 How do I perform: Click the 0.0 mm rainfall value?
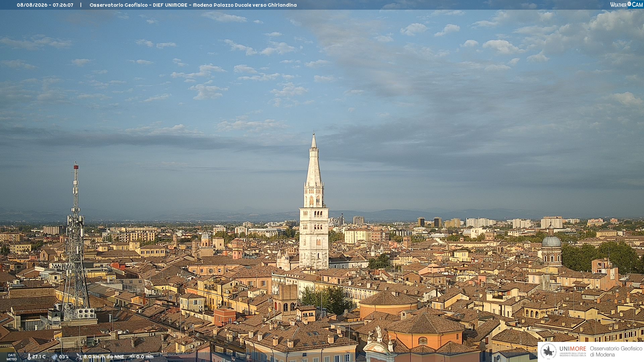pos(145,357)
